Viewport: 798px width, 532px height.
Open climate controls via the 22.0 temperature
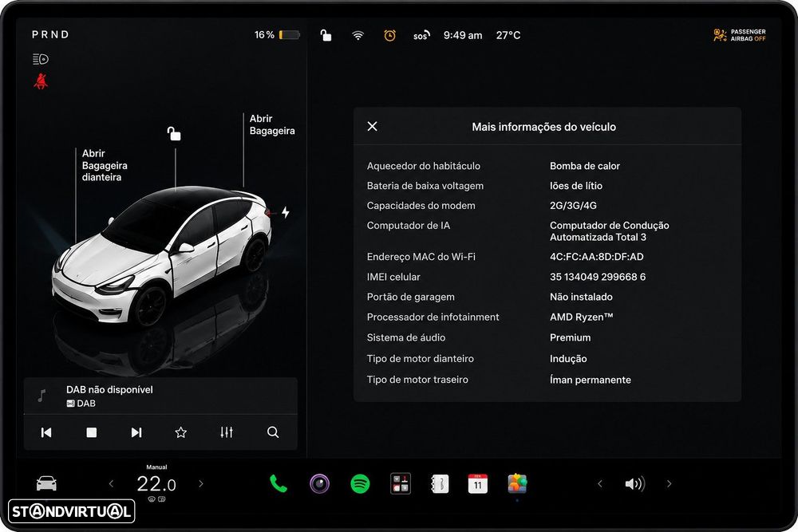pos(156,483)
